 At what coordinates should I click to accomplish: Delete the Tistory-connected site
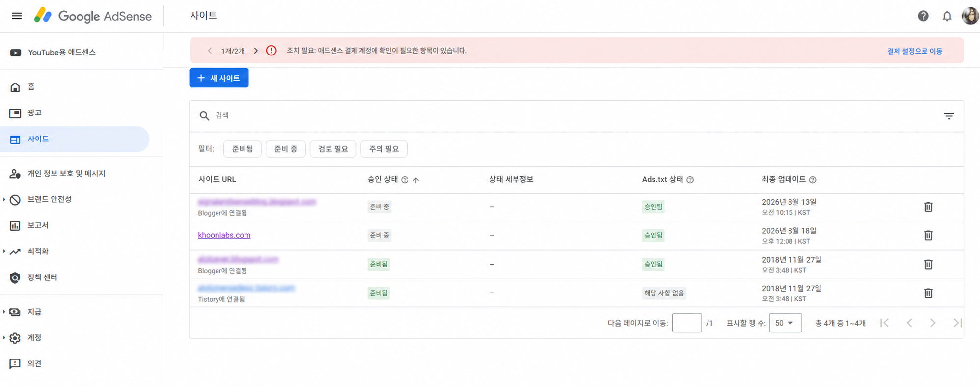click(928, 293)
